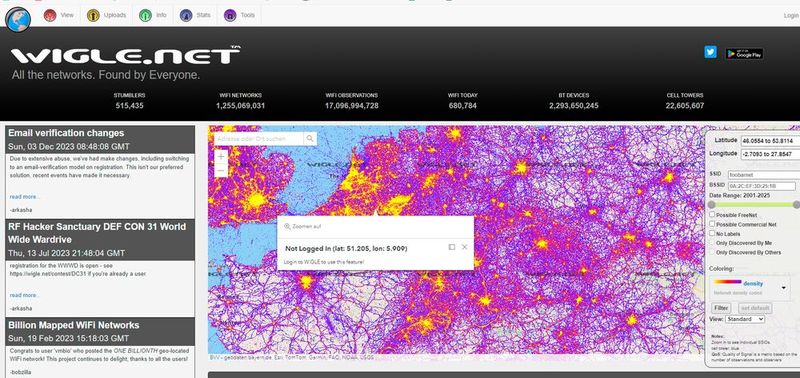Open read more under Email verification changes

coord(24,197)
